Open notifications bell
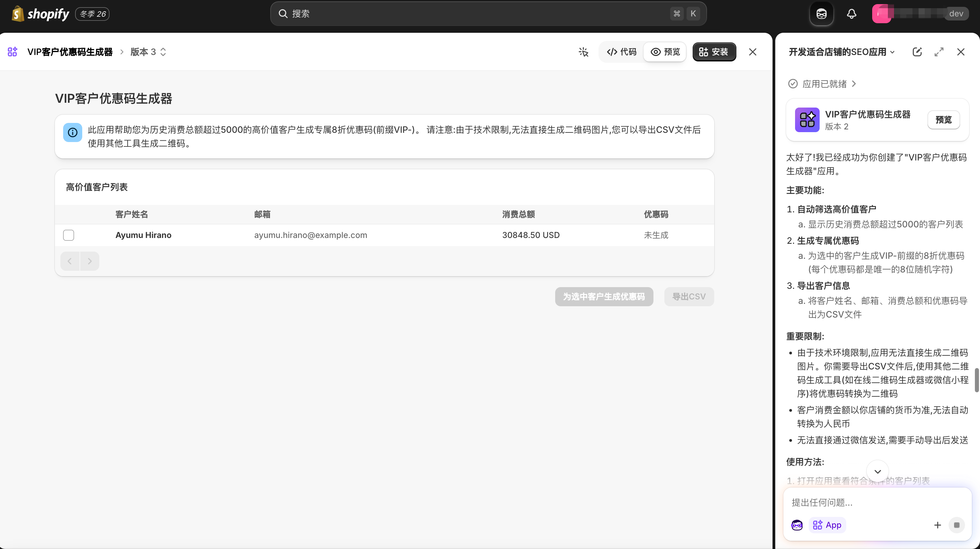Viewport: 980px width, 549px height. point(851,14)
